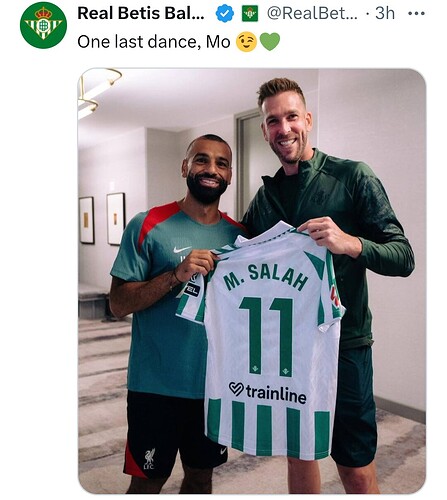The width and height of the screenshot is (447, 500).
Task: Click the framed pictures on the wall
Action: point(102,219)
